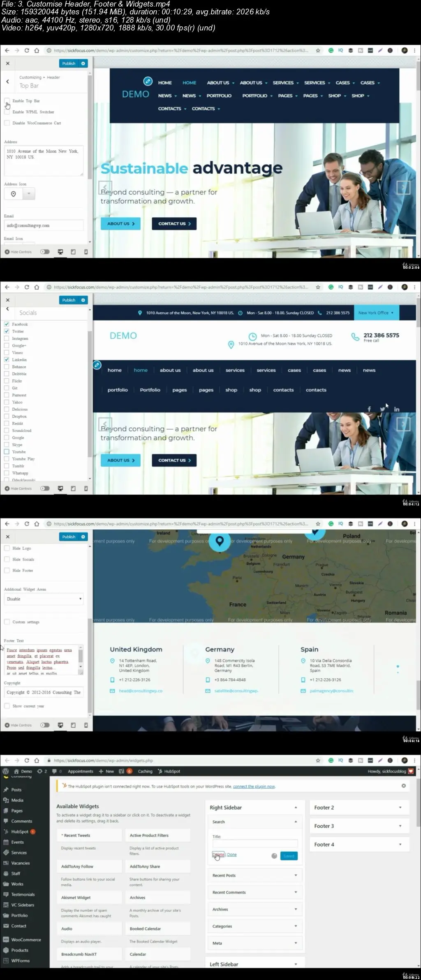Expand the Footer 3 widget area
Screen dimensions: 421x980
[x=360, y=826]
